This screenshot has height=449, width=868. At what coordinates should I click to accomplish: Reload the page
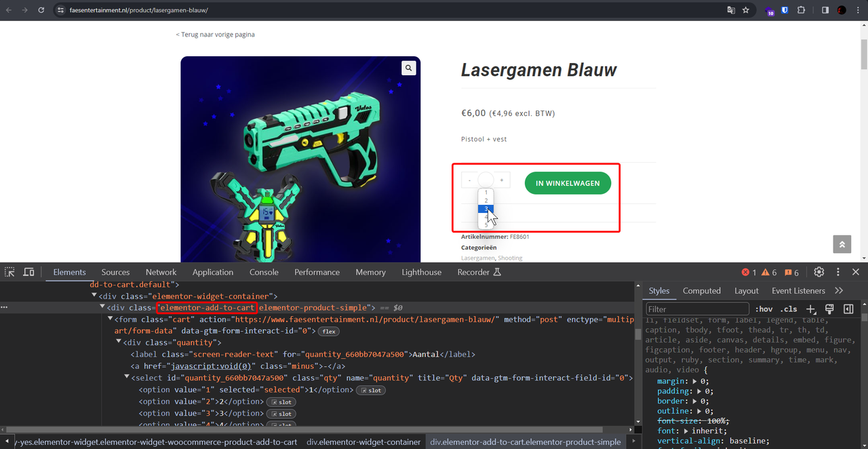(41, 10)
